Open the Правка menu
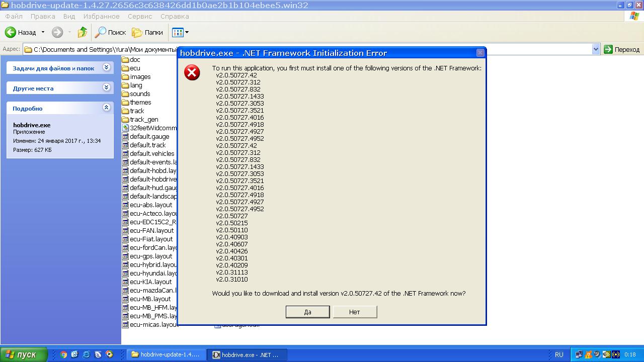Viewport: 644px width, 362px height. click(x=43, y=16)
